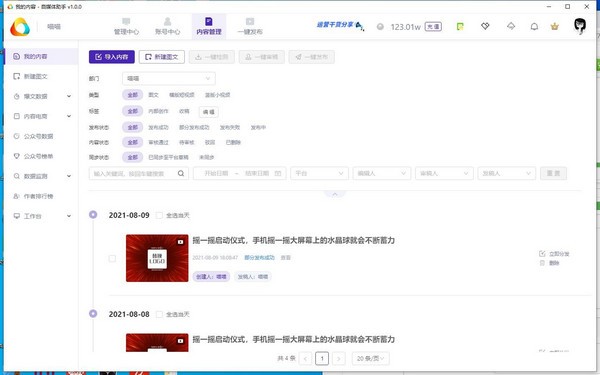Expand the 工作台 sidebar section

tap(42, 216)
